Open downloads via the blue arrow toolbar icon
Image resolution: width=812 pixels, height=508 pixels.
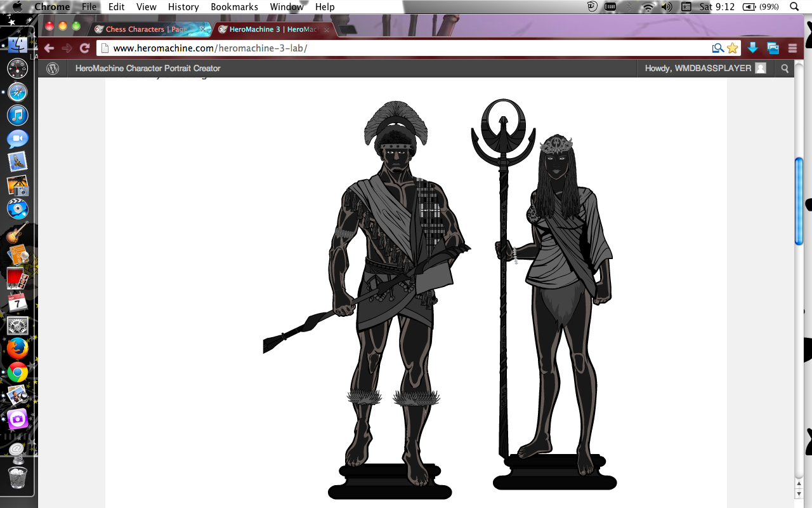(x=752, y=48)
